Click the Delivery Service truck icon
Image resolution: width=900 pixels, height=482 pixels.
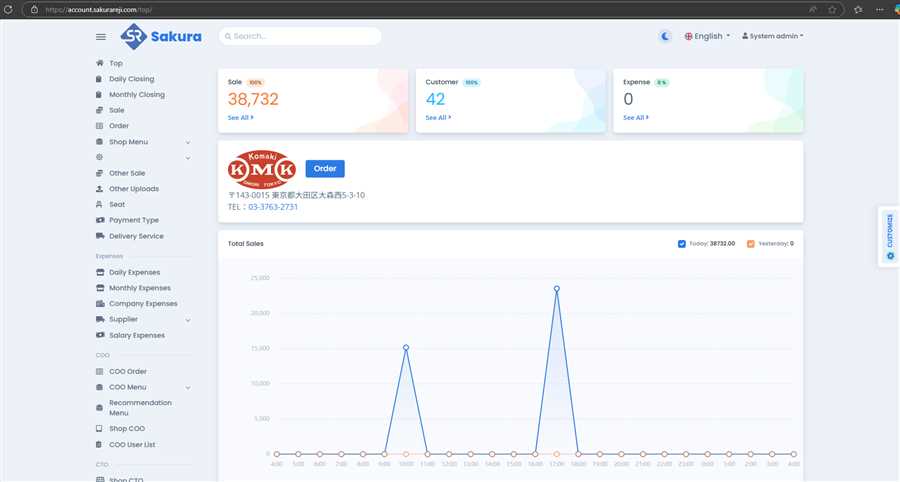(x=99, y=236)
